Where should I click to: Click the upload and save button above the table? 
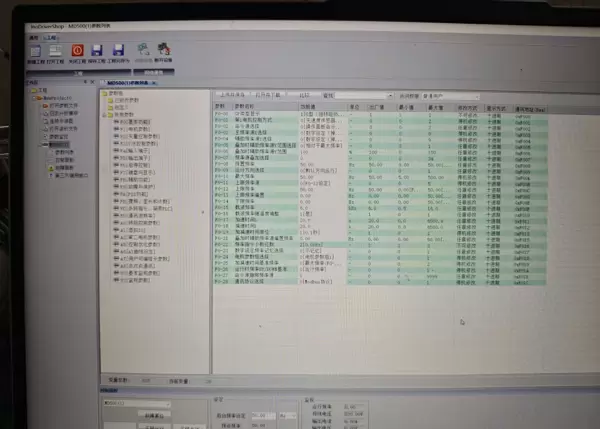pos(232,93)
